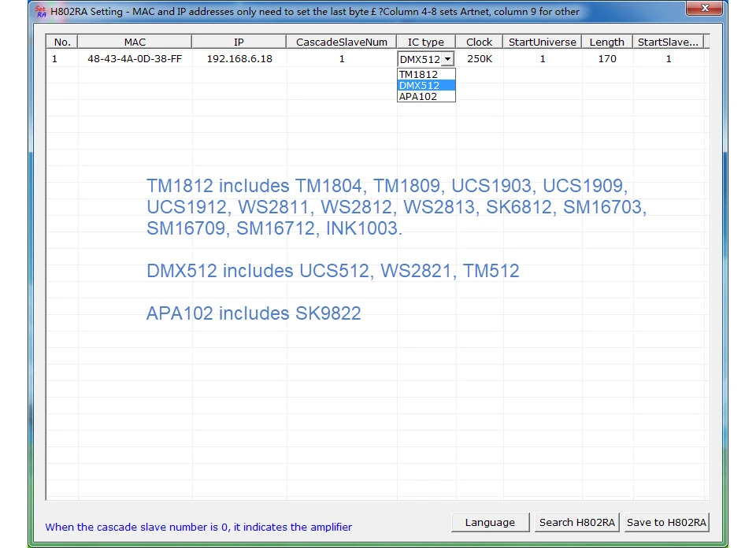Select TM1812 from the IC type list

(426, 74)
